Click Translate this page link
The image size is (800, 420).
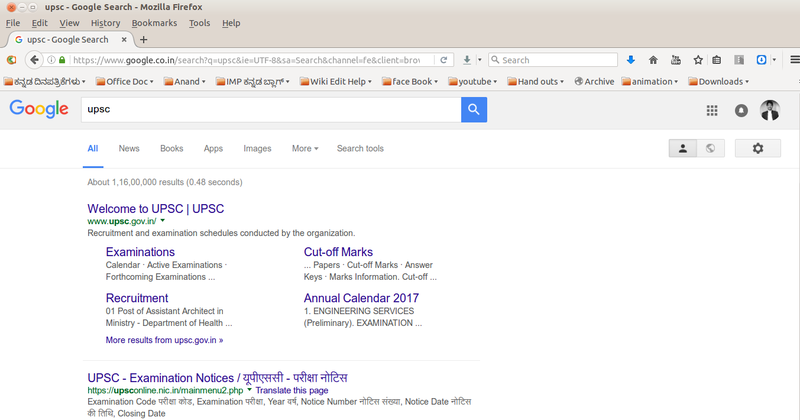[x=292, y=390]
